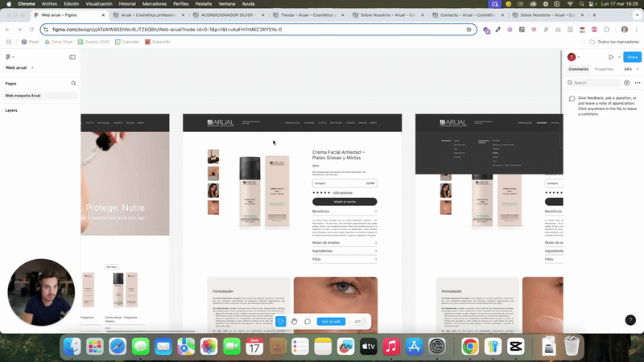Viewport: 644px width, 362px height.
Task: Click the Wi-Fi icon in the menu bar
Action: [x=570, y=4]
